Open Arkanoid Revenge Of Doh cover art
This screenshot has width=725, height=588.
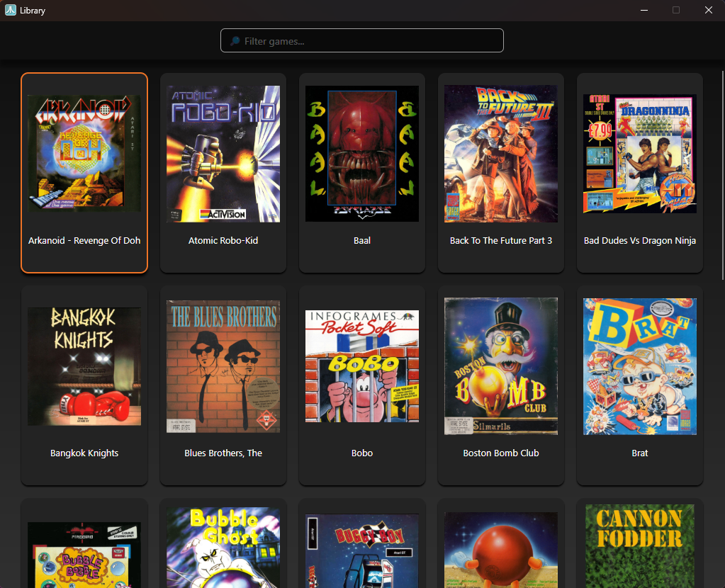click(84, 154)
